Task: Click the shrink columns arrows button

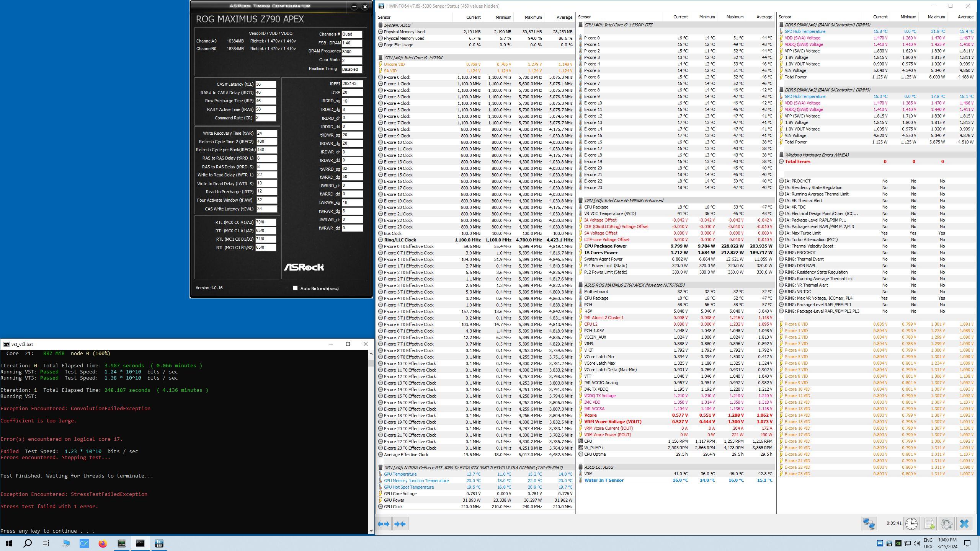Action: point(400,524)
